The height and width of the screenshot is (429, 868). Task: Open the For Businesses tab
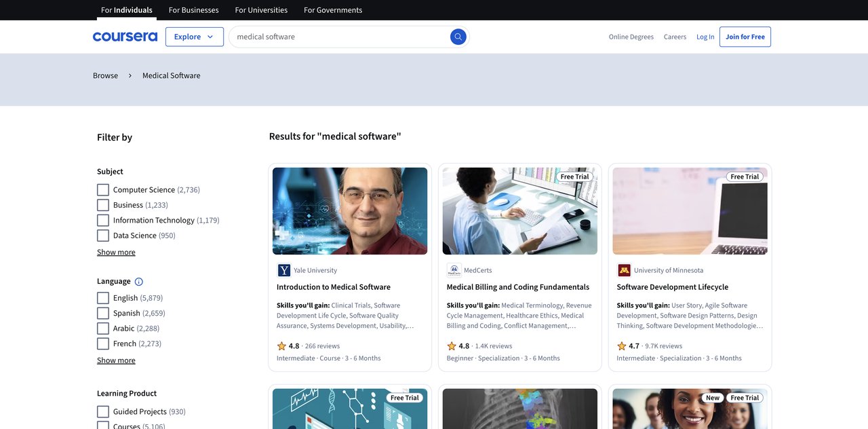point(194,10)
